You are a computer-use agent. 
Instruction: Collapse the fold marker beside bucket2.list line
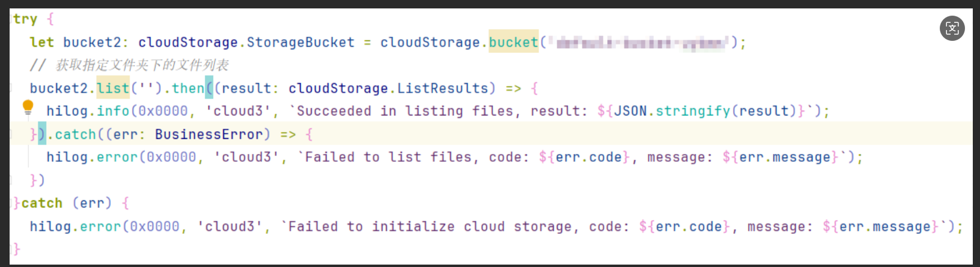(x=11, y=88)
